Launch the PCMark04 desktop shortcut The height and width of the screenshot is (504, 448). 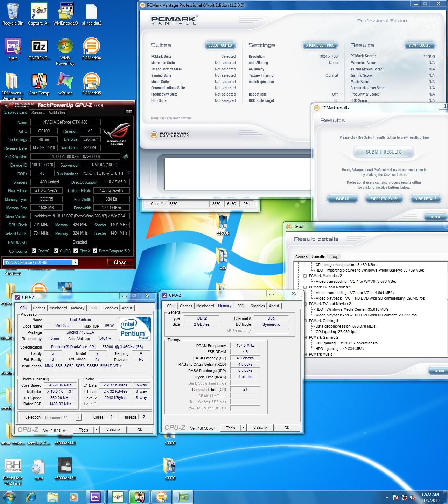(x=91, y=49)
